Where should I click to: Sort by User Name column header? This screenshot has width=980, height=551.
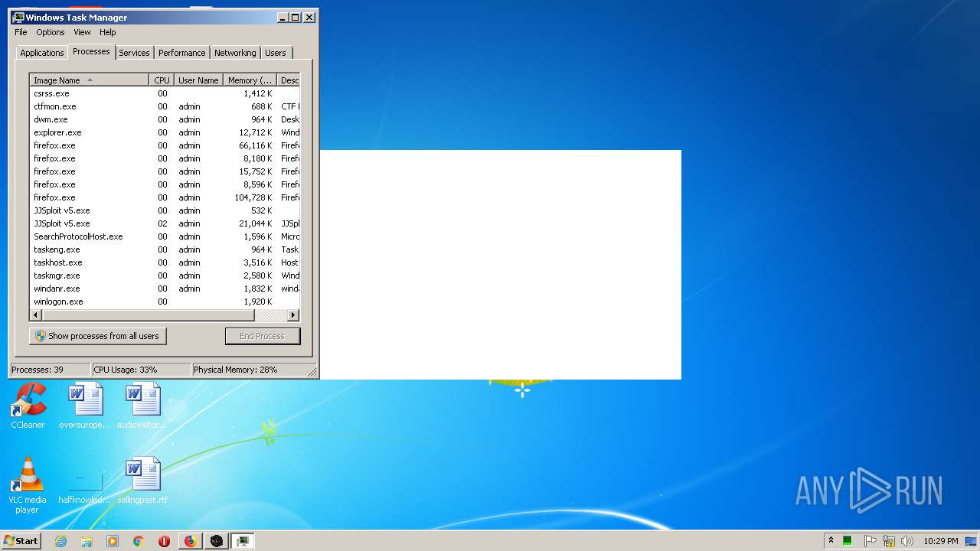[x=198, y=80]
